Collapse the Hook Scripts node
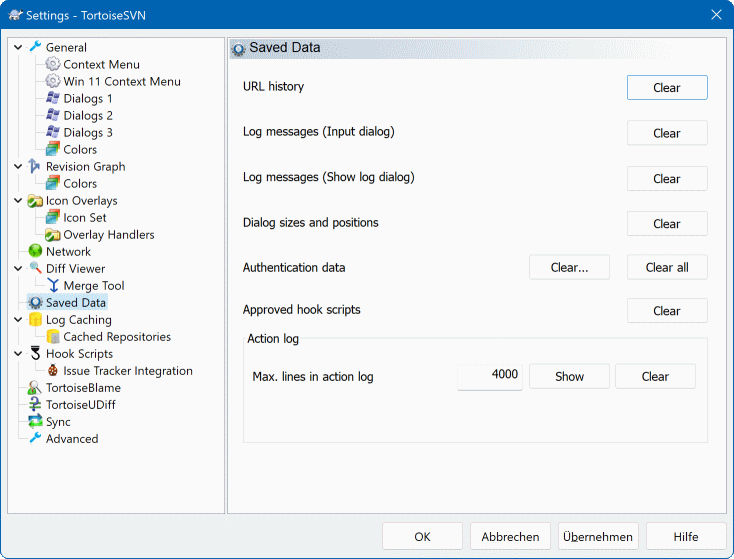This screenshot has width=734, height=559. [x=18, y=354]
